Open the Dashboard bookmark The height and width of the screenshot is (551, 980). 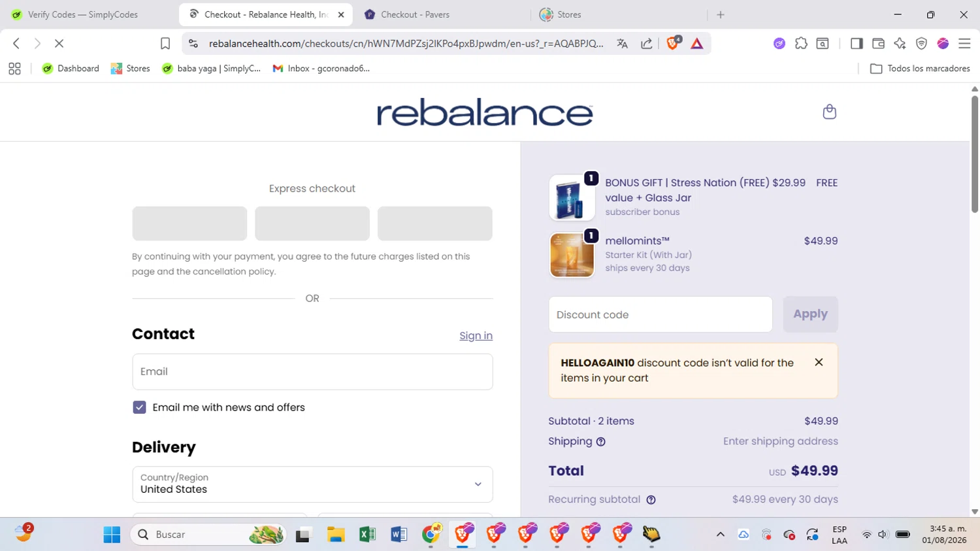coord(71,69)
